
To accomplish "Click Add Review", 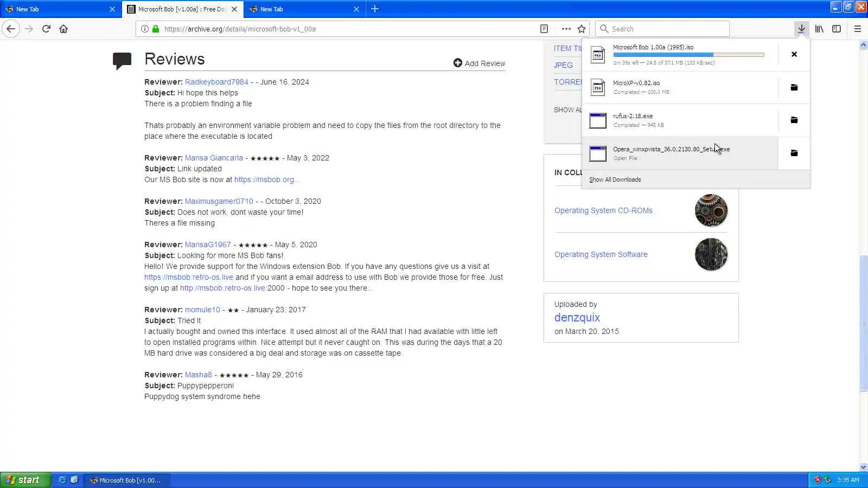I will click(x=479, y=63).
